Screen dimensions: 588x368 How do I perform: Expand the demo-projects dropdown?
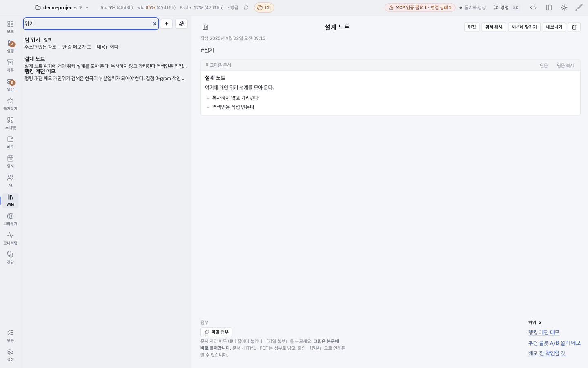click(x=62, y=7)
